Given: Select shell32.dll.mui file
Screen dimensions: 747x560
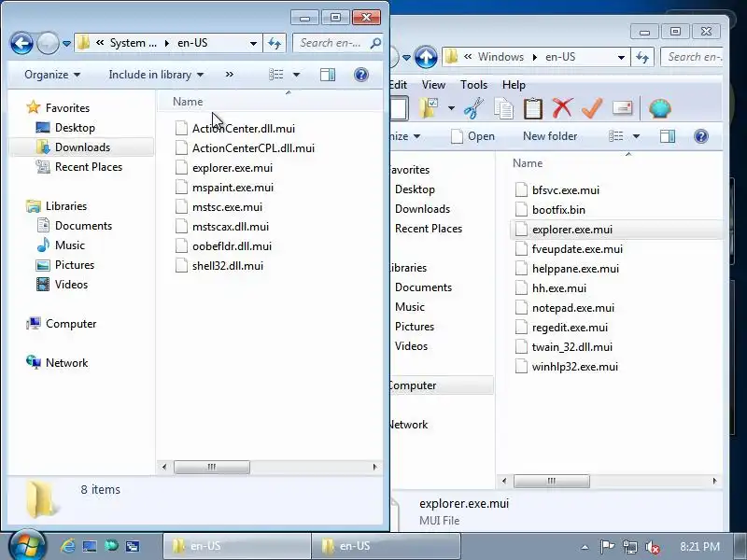Looking at the screenshot, I should pyautogui.click(x=227, y=266).
